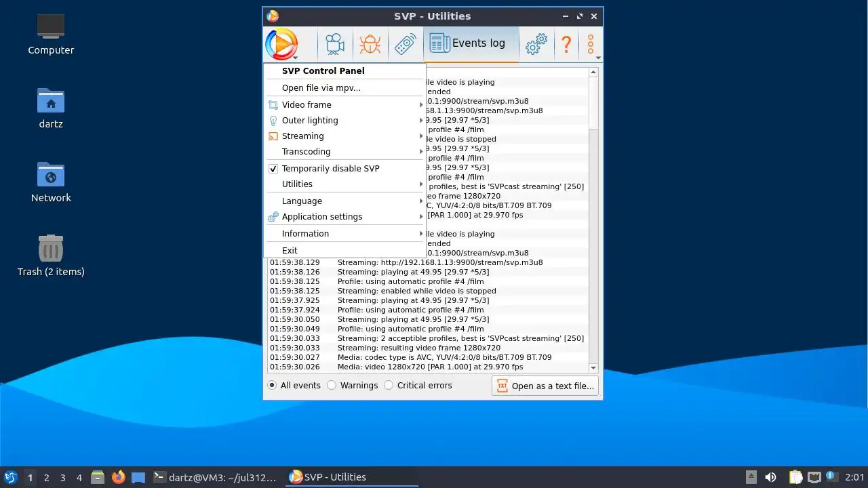Screen dimensions: 868x488
Task: Click the Video frame menu icon
Action: [x=273, y=105]
